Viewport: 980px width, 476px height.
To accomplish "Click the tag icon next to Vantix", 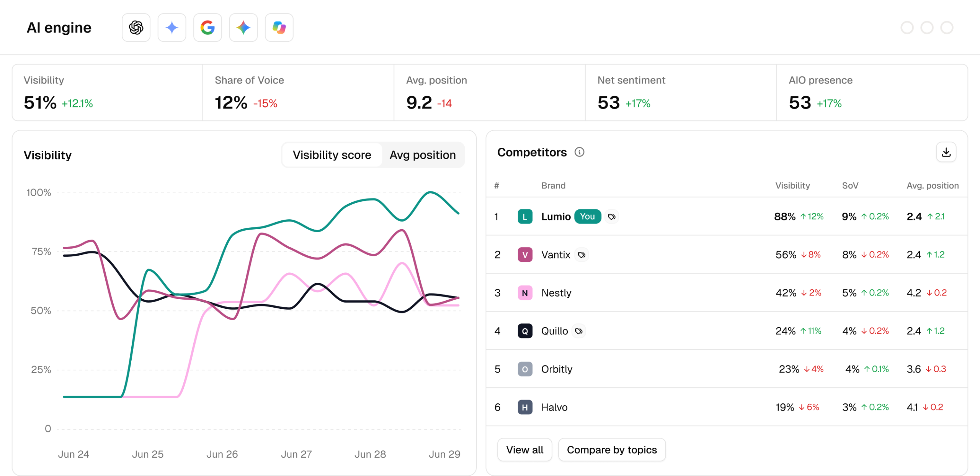I will (581, 255).
